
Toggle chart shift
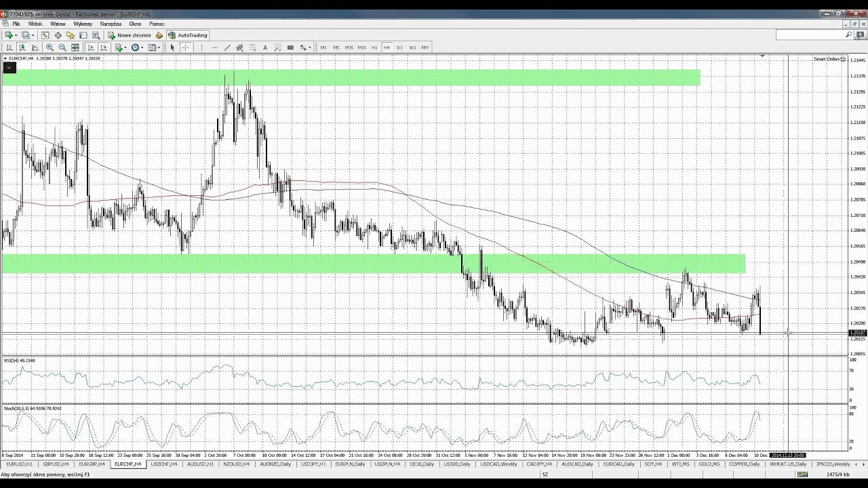(104, 47)
